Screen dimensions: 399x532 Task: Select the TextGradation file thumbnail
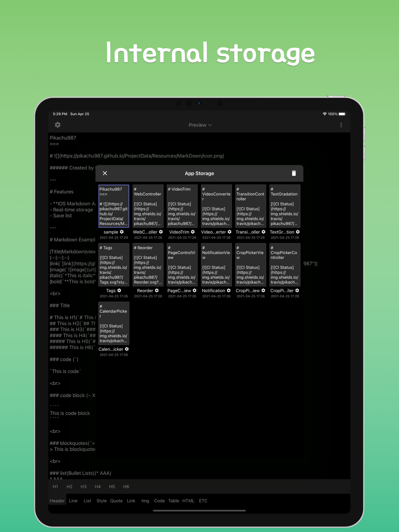285,206
